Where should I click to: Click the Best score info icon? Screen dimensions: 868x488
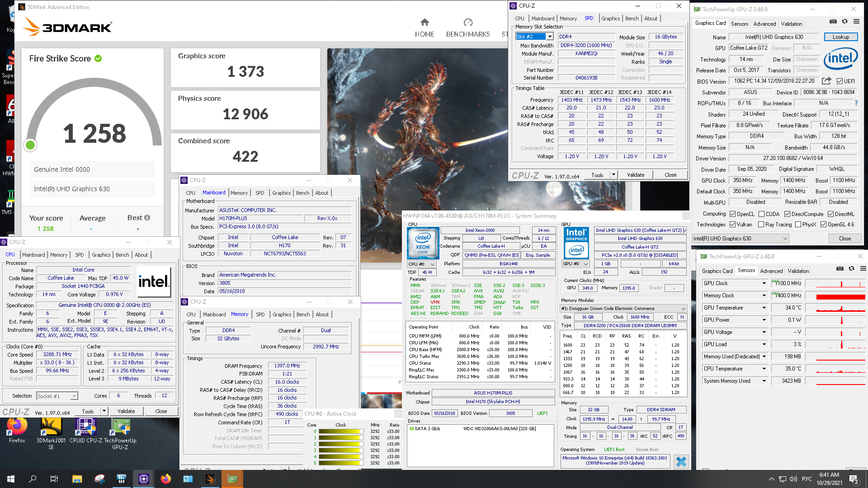tap(147, 218)
